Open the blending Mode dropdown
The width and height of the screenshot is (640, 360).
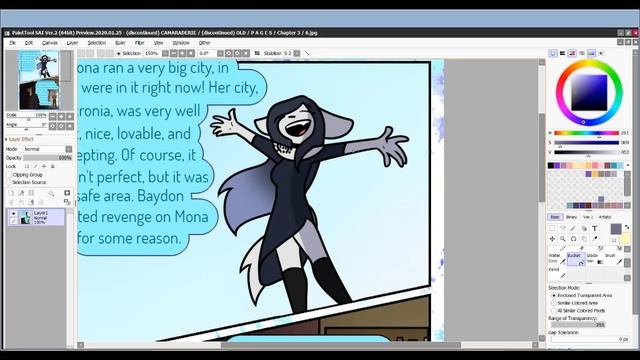click(69, 149)
